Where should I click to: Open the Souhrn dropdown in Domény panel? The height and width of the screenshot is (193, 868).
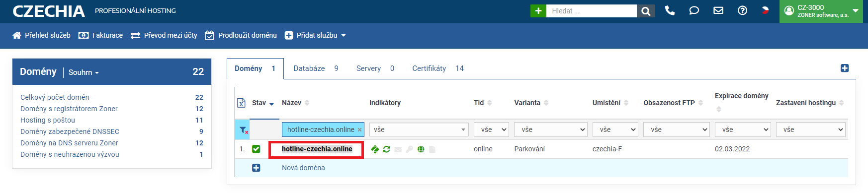pyautogui.click(x=84, y=72)
